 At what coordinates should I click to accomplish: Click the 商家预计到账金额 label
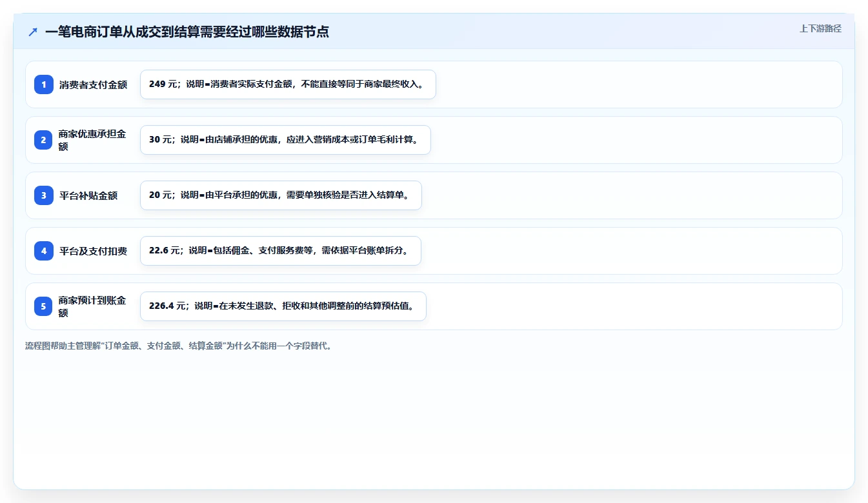tap(93, 306)
